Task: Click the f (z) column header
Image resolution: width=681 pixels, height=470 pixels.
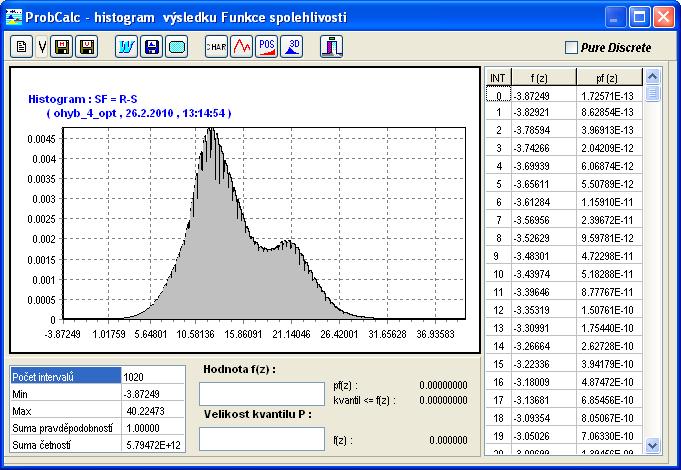Action: pyautogui.click(x=544, y=78)
